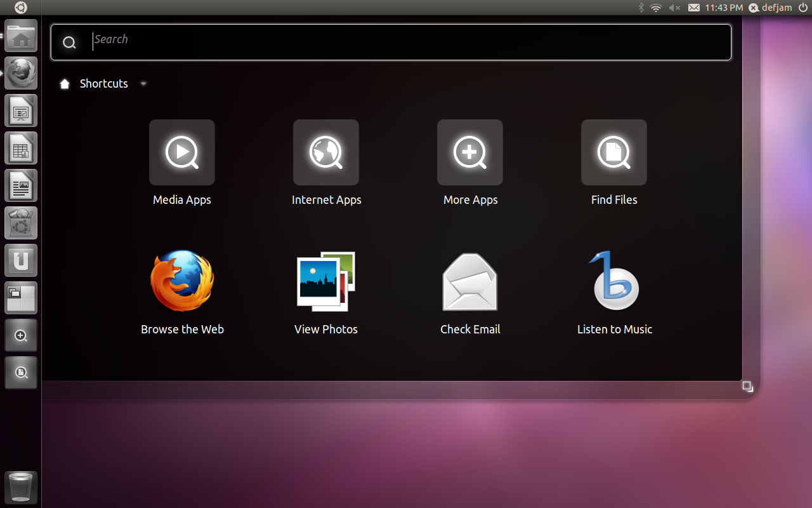The width and height of the screenshot is (812, 508).
Task: Click the Firefox icon in the launcher
Action: click(x=21, y=74)
